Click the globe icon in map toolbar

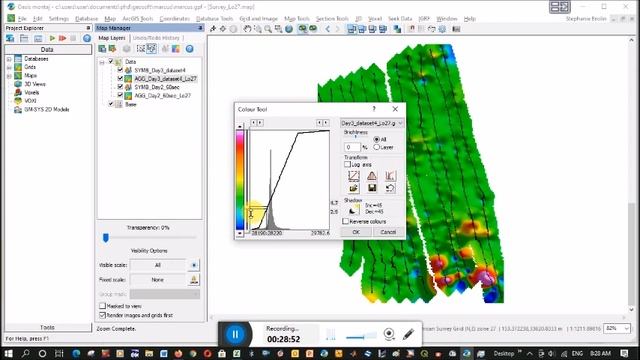coord(289,29)
